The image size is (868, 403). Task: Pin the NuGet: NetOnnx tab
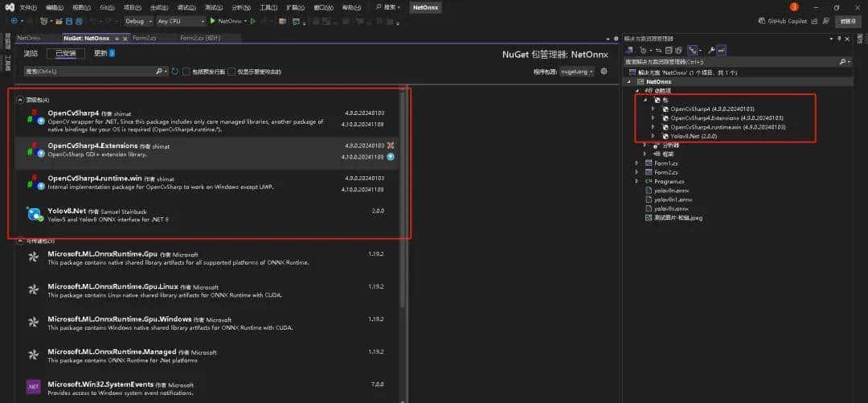117,39
